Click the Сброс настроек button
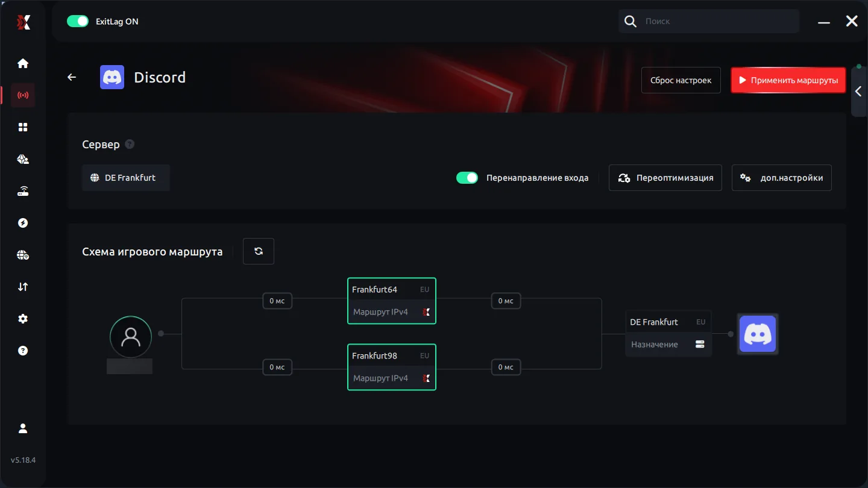Viewport: 868px width, 488px height. 681,80
